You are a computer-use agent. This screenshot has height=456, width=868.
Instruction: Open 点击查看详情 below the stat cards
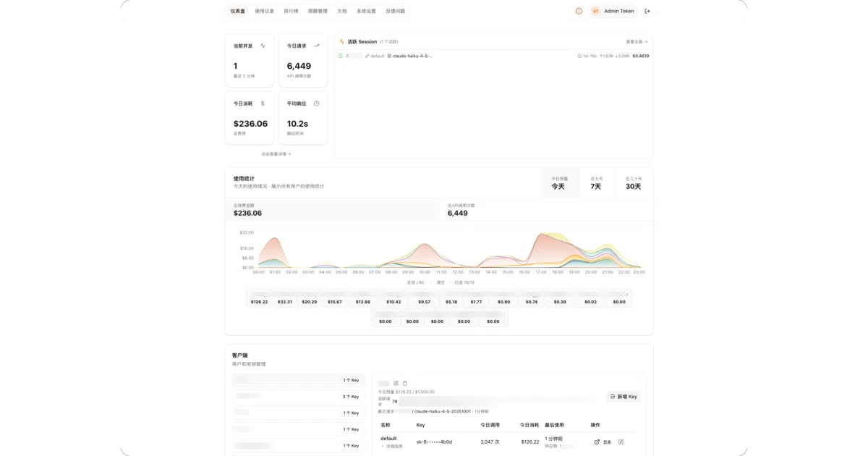(276, 153)
